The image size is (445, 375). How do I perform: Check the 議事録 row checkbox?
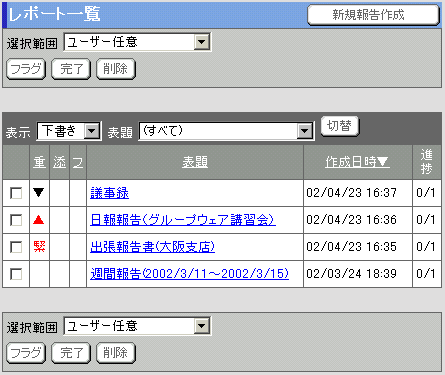[x=16, y=193]
